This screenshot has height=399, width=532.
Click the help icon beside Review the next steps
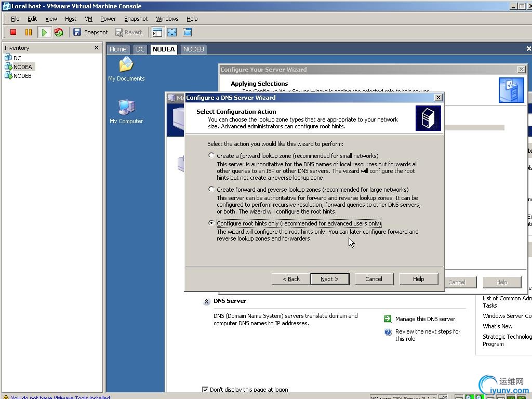pos(388,332)
